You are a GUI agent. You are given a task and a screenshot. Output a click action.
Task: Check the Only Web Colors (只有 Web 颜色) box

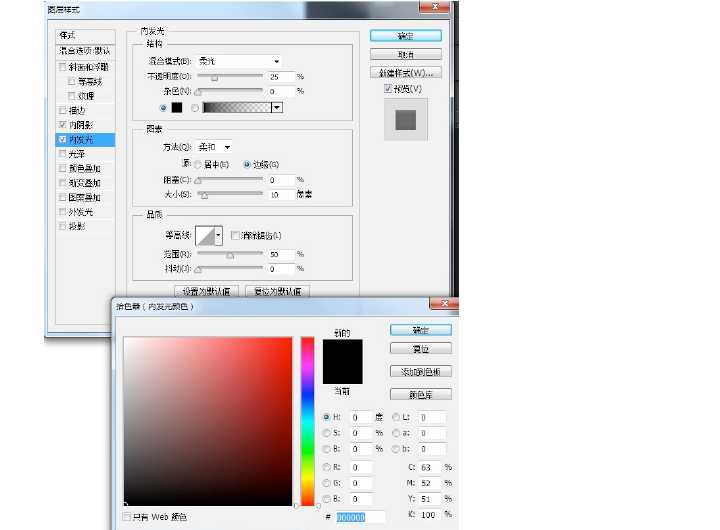pos(127,517)
